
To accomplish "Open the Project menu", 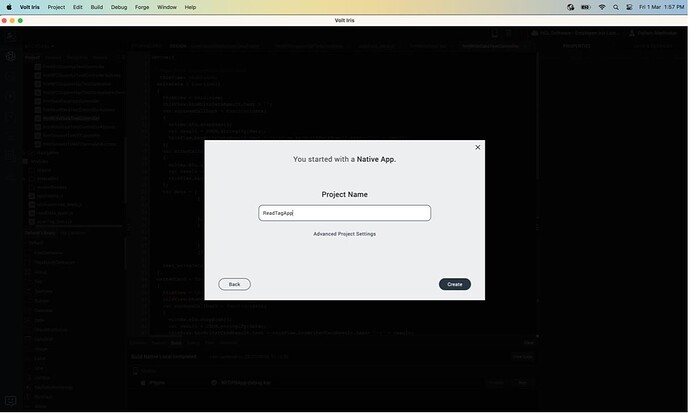I will coord(56,7).
